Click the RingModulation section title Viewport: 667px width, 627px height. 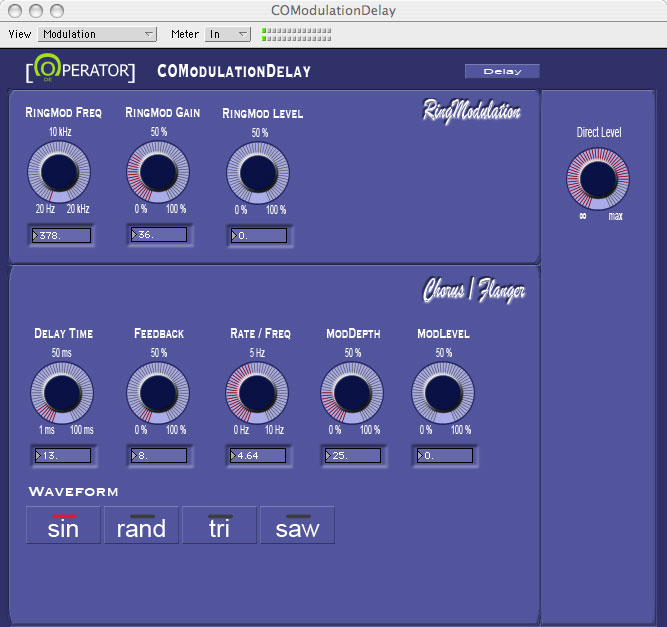[x=471, y=111]
